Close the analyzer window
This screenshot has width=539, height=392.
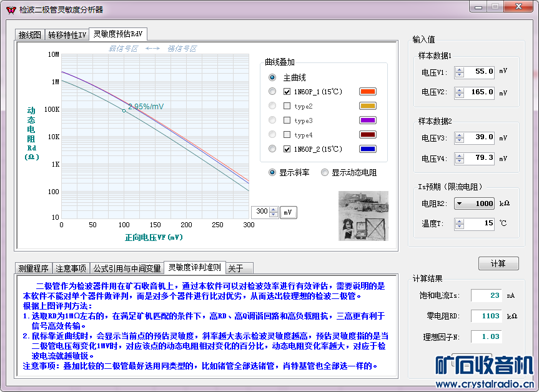tap(519, 6)
